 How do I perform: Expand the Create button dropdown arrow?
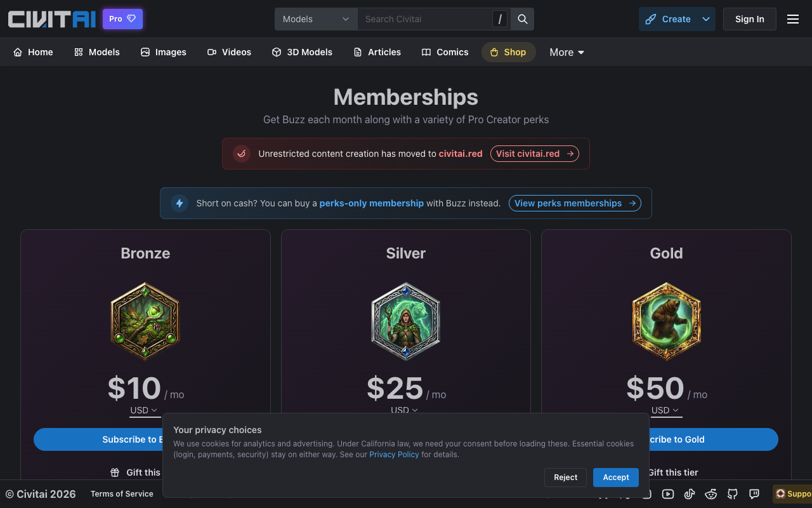click(706, 19)
